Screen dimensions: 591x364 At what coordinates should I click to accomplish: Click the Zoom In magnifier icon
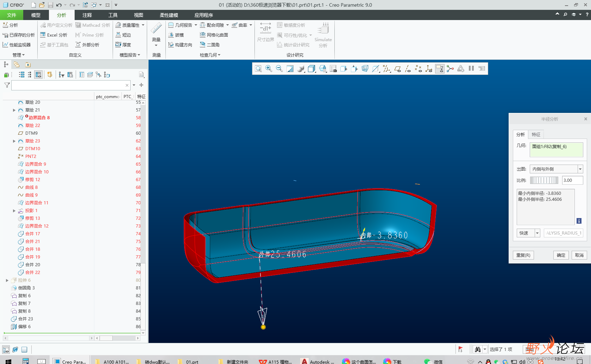pos(269,69)
